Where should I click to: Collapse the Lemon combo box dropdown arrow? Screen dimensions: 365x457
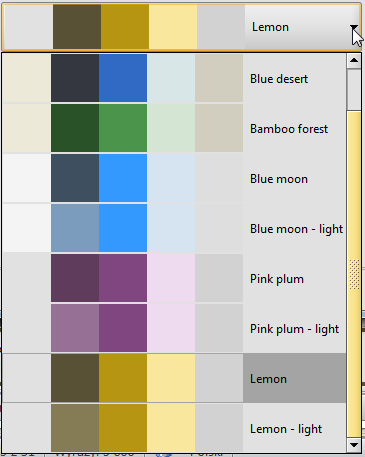click(x=354, y=27)
